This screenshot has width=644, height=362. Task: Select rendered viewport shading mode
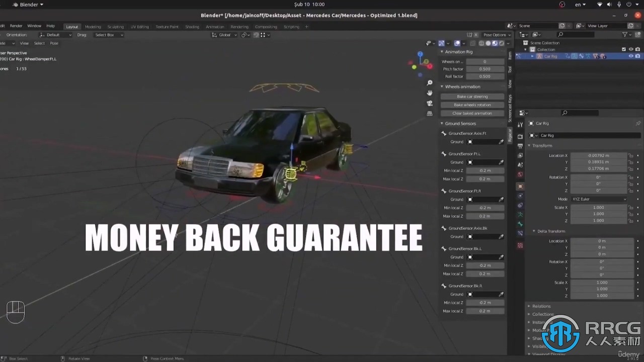point(501,43)
